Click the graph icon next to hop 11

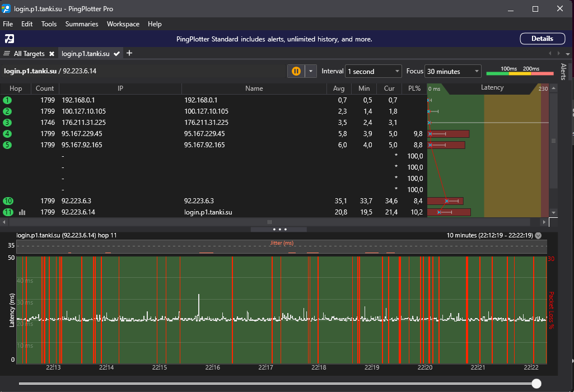pyautogui.click(x=22, y=212)
